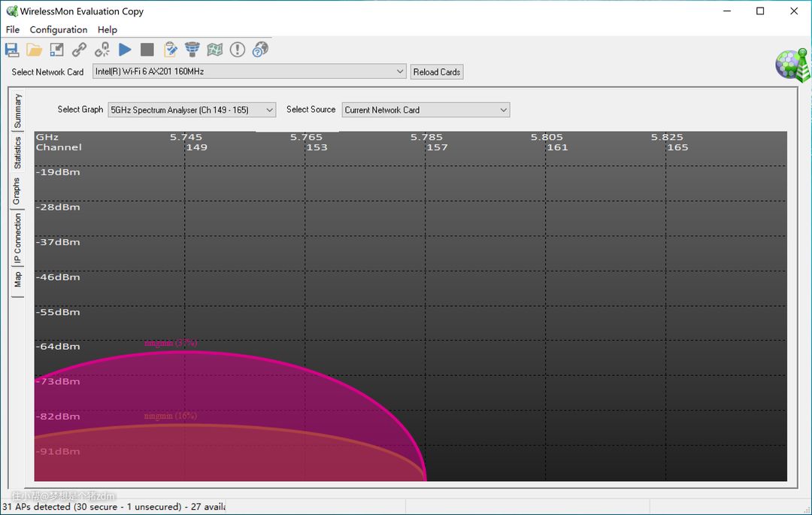Switch to the Statistics side tab
The image size is (812, 515).
pyautogui.click(x=18, y=153)
